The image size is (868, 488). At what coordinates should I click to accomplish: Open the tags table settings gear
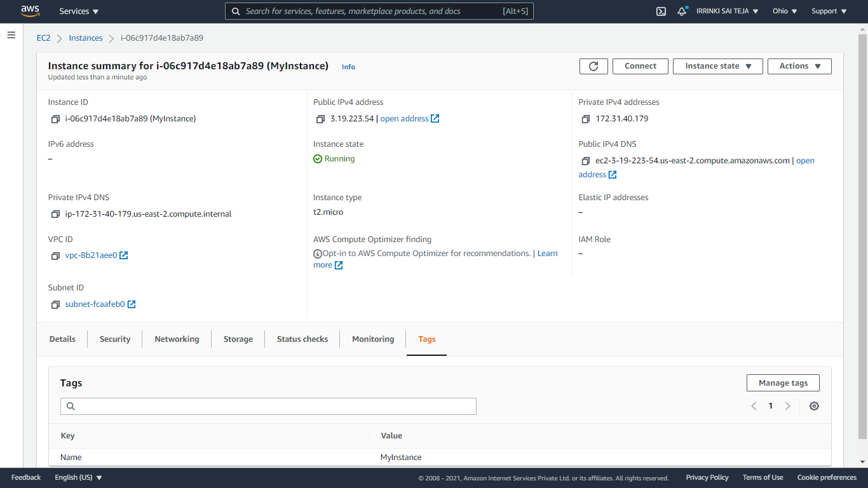coord(814,406)
